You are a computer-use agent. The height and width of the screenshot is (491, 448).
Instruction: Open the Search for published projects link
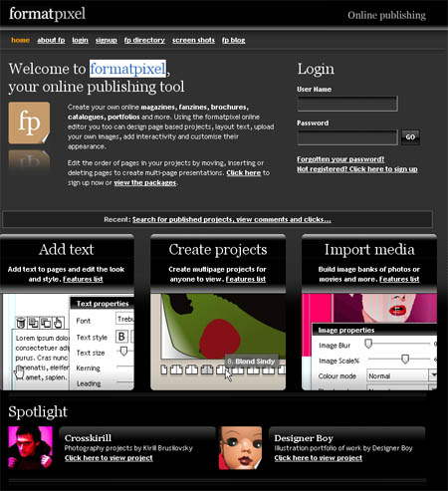tap(232, 219)
